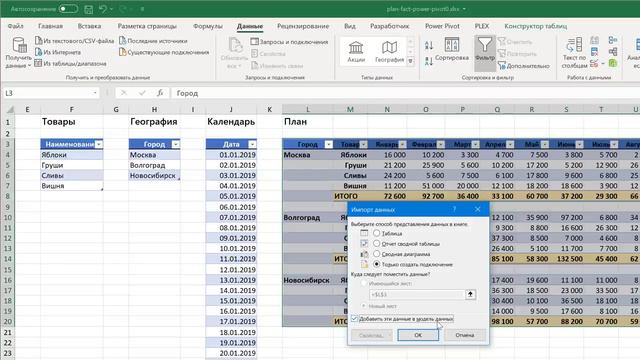Screen dimensions: 640x360
Task: Switch to the Вставка tab
Action: (89, 26)
